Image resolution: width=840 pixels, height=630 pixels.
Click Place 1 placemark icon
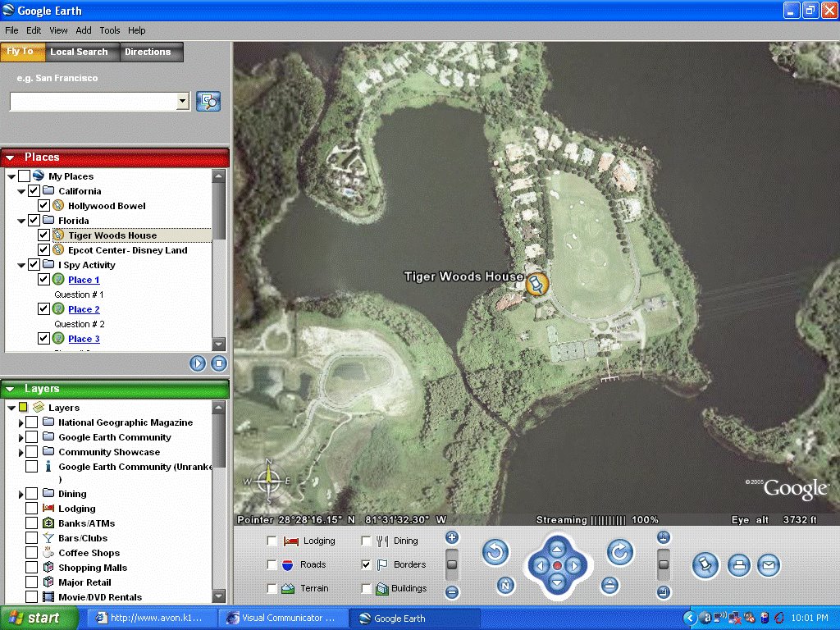point(58,280)
